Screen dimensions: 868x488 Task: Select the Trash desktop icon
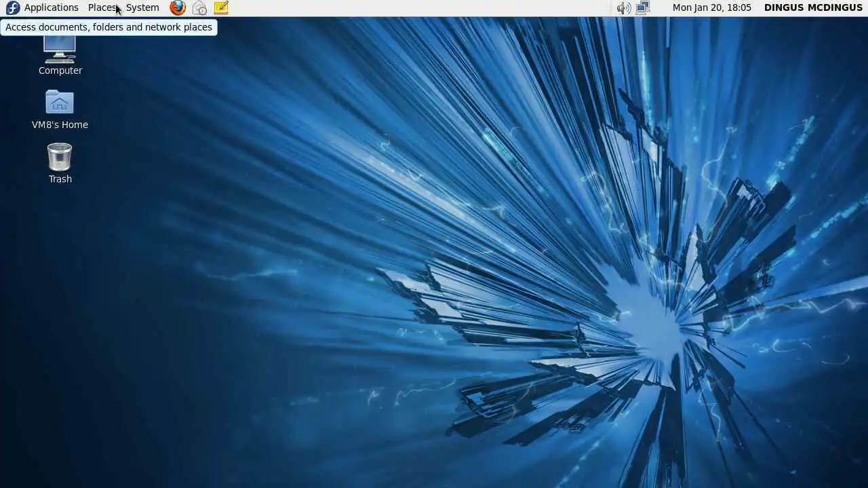point(60,163)
